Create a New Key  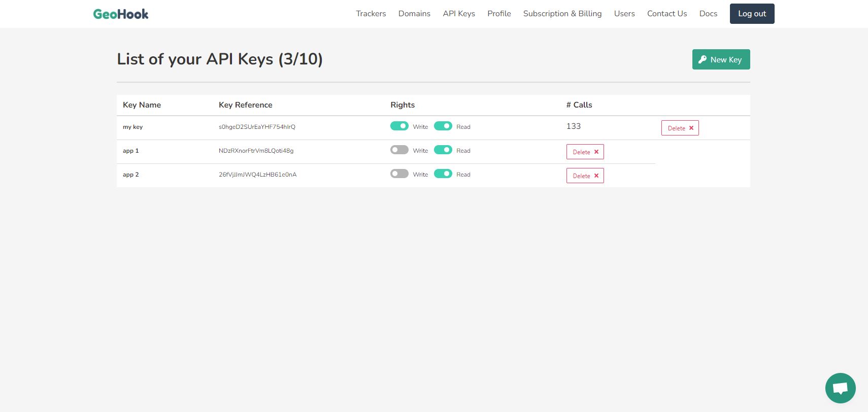[721, 59]
